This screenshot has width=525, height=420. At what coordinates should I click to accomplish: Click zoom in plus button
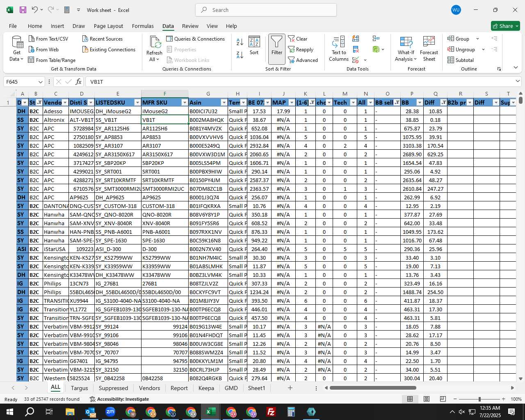pos(503,399)
